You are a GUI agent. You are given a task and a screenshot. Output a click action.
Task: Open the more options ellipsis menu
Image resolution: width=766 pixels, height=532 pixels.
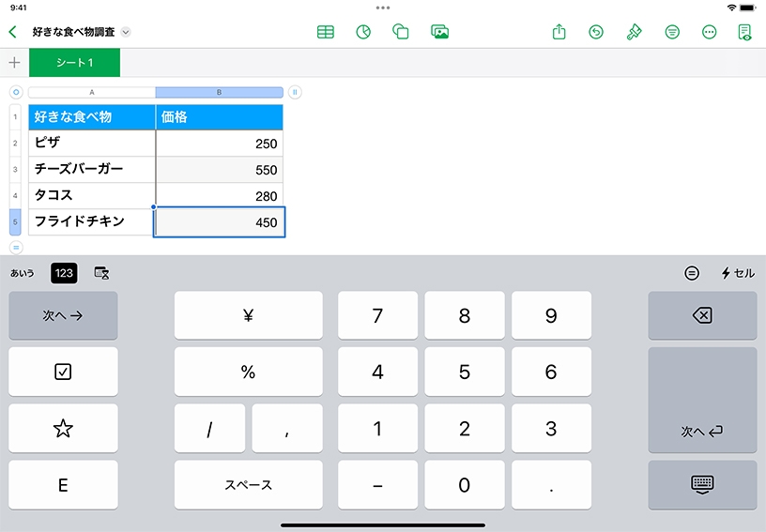pyautogui.click(x=710, y=32)
